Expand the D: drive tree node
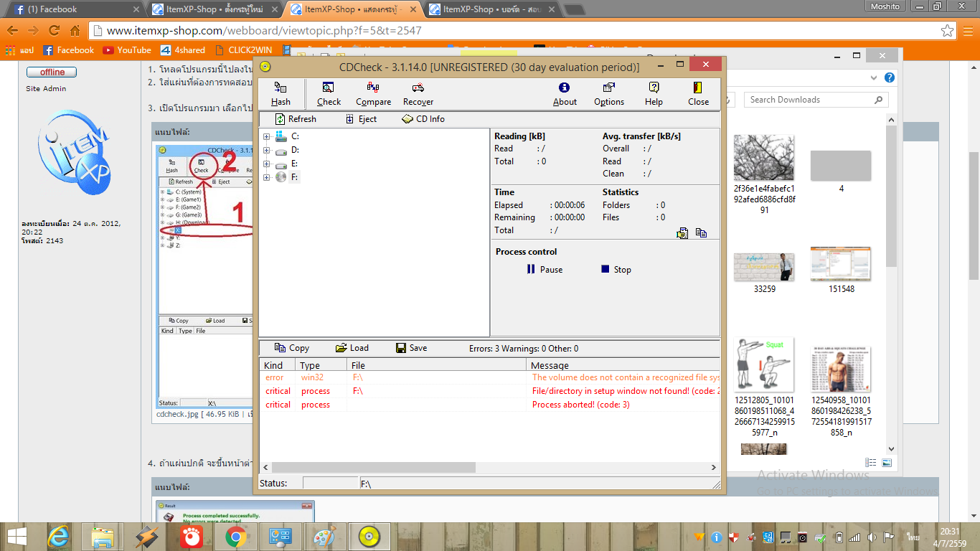The width and height of the screenshot is (980, 551). pyautogui.click(x=267, y=150)
